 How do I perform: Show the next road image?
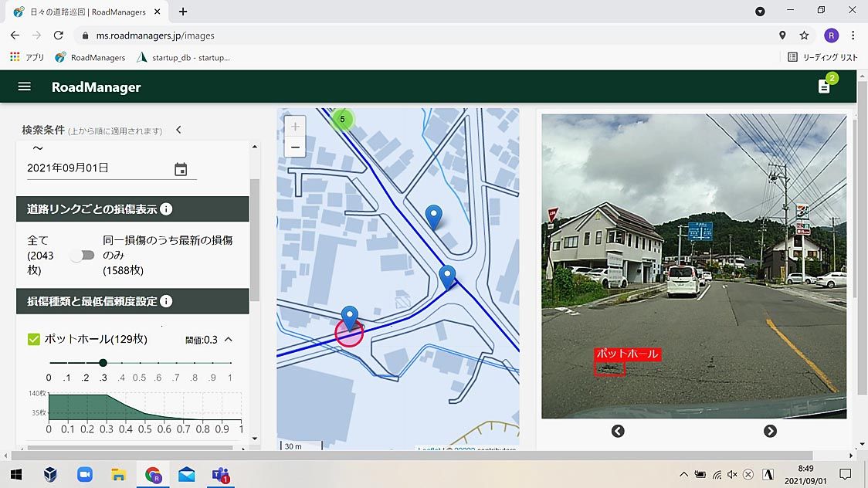tap(770, 431)
